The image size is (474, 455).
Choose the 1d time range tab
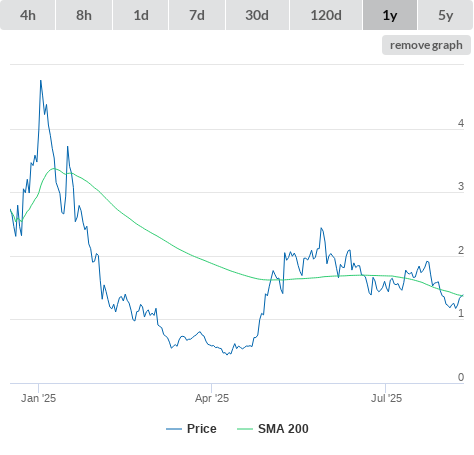point(141,15)
